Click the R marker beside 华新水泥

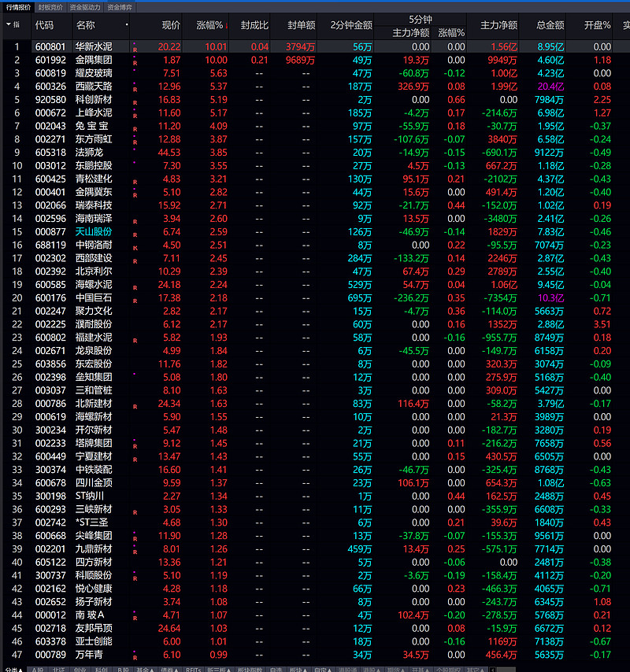point(135,50)
